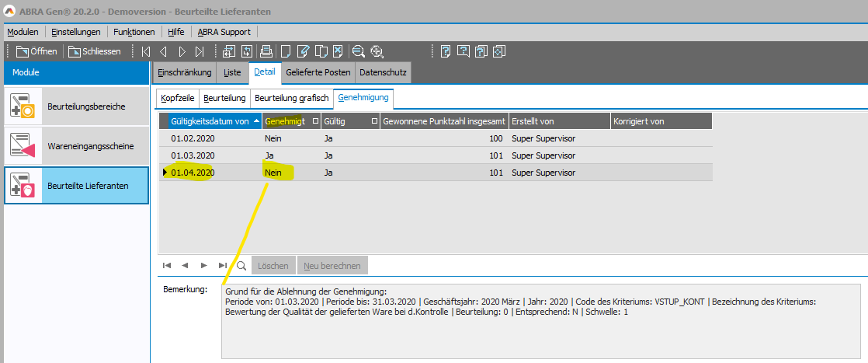Screen dimensions: 868x363
Task: Click the edit record pencil icon
Action: click(x=303, y=52)
